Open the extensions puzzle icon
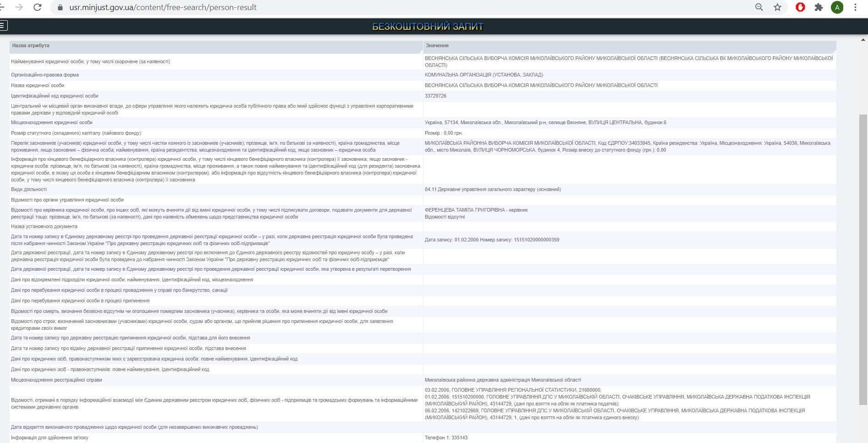The image size is (868, 443). pos(819,7)
